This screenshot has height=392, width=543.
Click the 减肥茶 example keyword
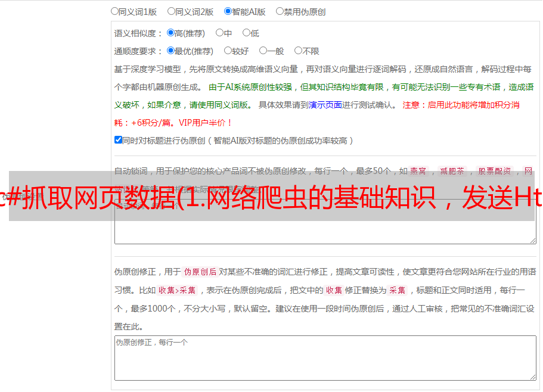[x=452, y=171]
